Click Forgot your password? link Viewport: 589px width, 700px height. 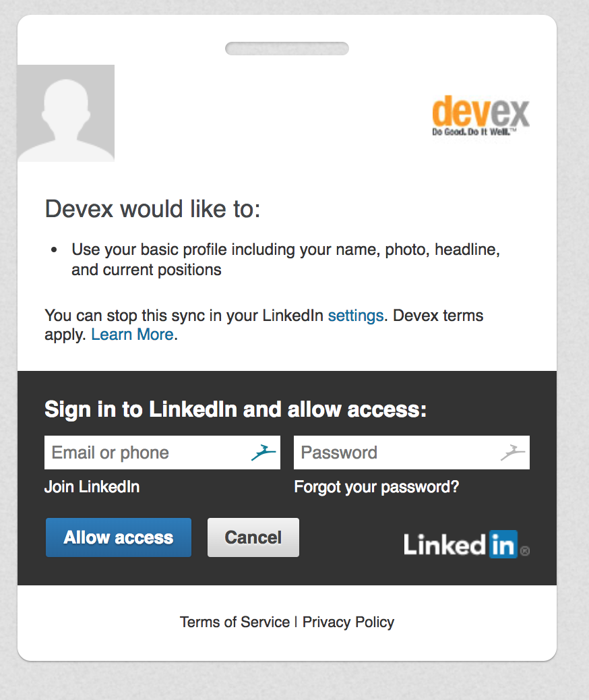pos(376,487)
